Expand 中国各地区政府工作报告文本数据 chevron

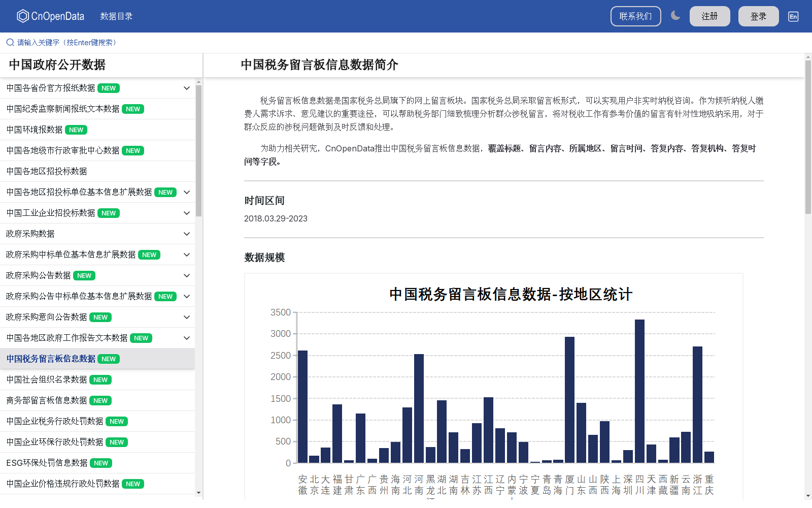tap(187, 338)
